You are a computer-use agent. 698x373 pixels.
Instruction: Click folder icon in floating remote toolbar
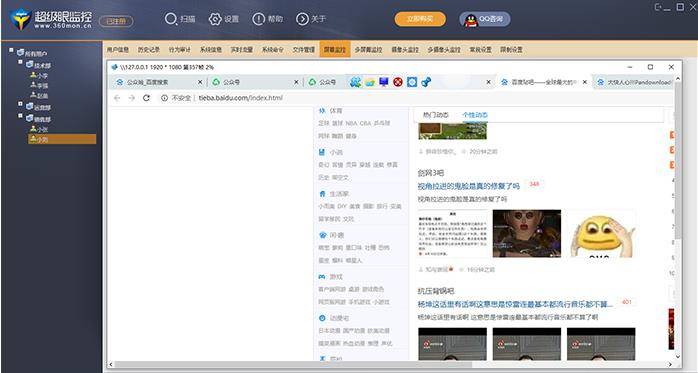369,82
